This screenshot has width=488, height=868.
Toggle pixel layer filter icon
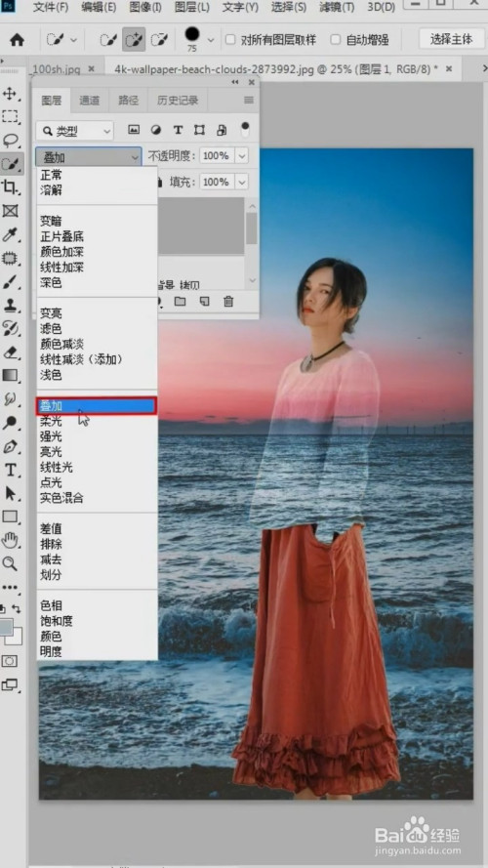tap(134, 130)
